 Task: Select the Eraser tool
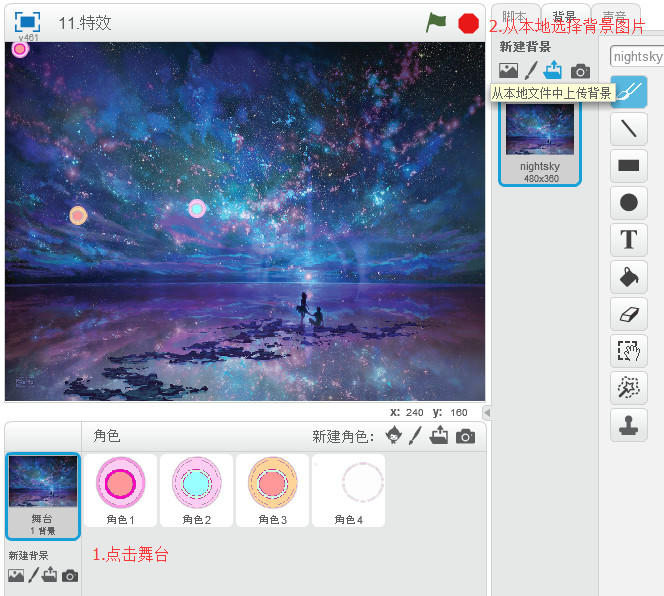pos(629,314)
